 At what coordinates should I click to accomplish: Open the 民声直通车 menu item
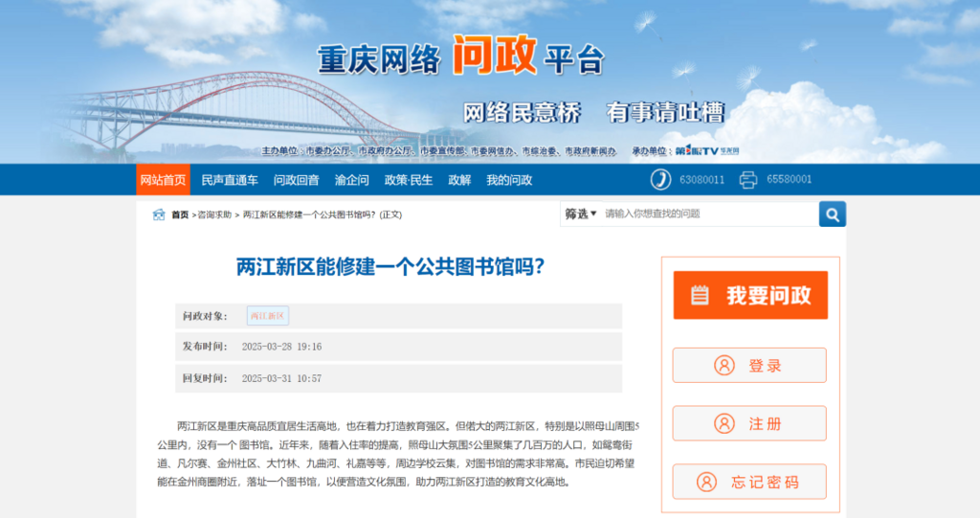[x=230, y=180]
